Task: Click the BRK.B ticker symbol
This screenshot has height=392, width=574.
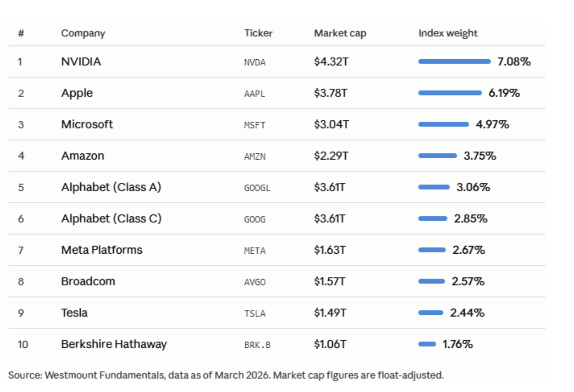Action: coord(257,345)
